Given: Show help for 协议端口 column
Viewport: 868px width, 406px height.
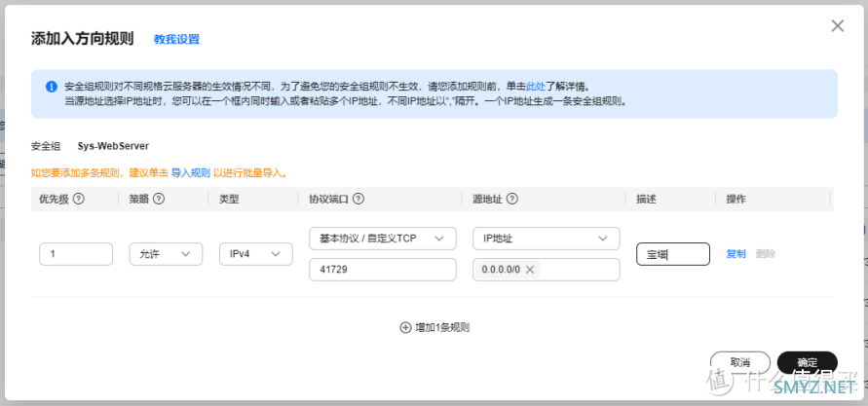Looking at the screenshot, I should (358, 200).
